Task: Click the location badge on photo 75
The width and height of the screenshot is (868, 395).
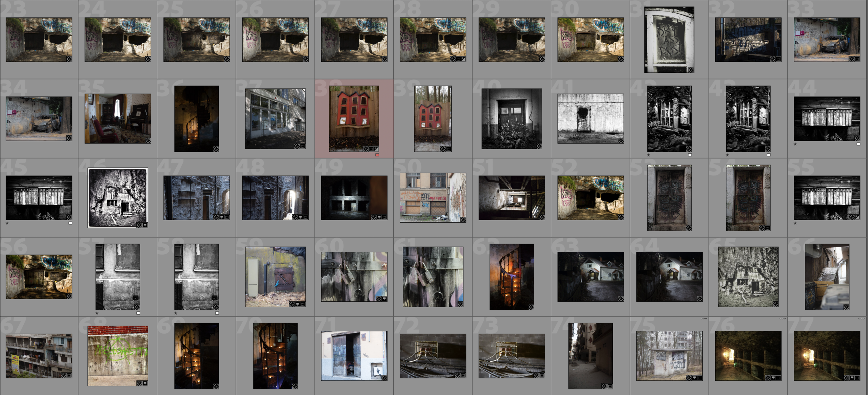Action: coord(694,378)
